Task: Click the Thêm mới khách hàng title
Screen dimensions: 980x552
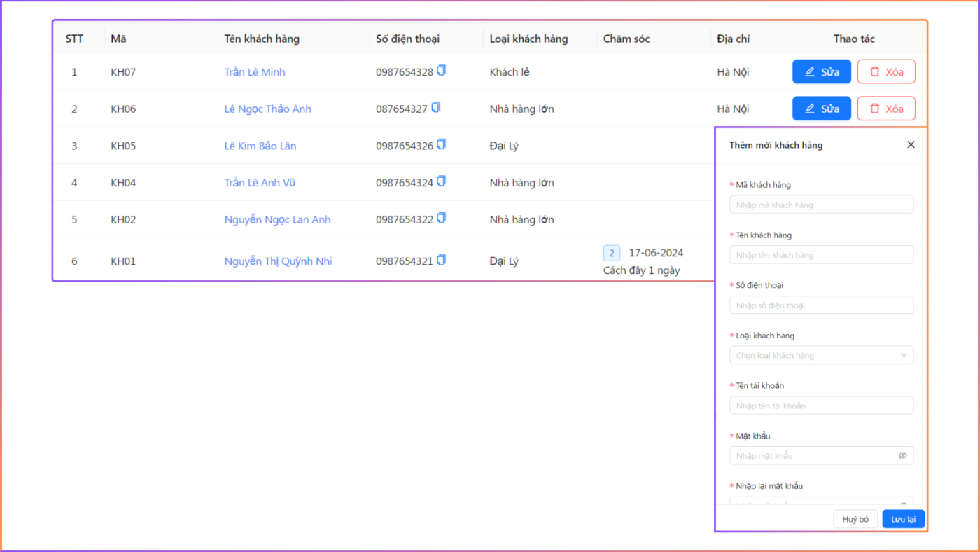Action: pyautogui.click(x=776, y=145)
